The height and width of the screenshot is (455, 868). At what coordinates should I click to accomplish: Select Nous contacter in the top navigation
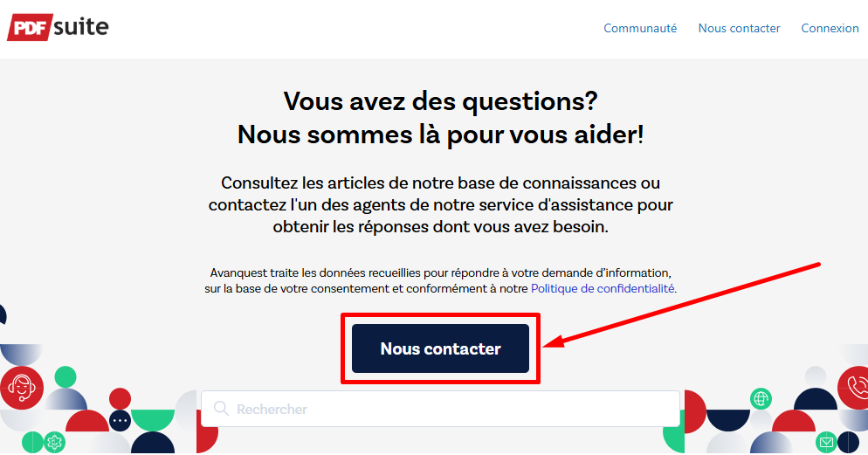point(739,28)
